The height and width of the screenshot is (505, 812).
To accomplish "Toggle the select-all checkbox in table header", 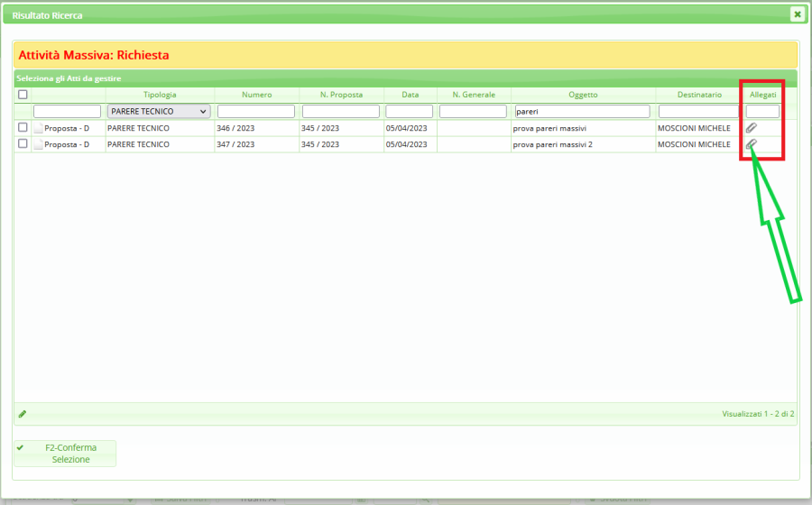I will pos(23,95).
